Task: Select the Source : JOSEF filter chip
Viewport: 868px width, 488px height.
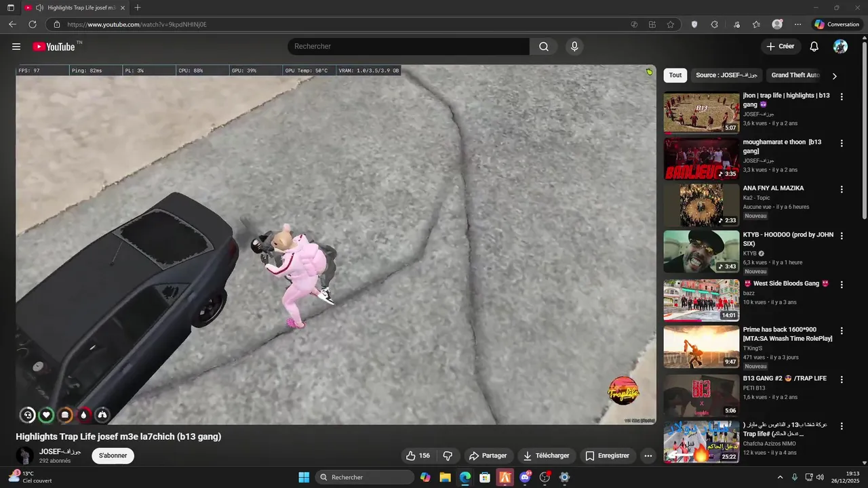Action: coord(726,75)
